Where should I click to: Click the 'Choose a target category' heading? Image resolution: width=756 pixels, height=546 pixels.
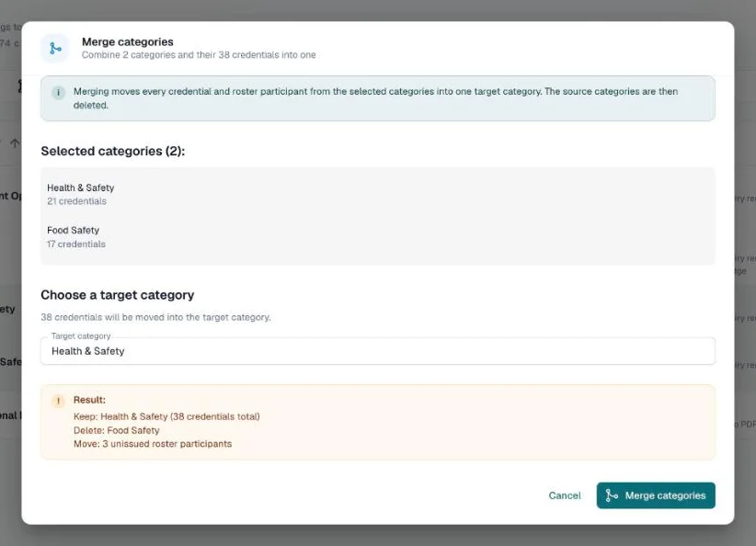point(117,295)
